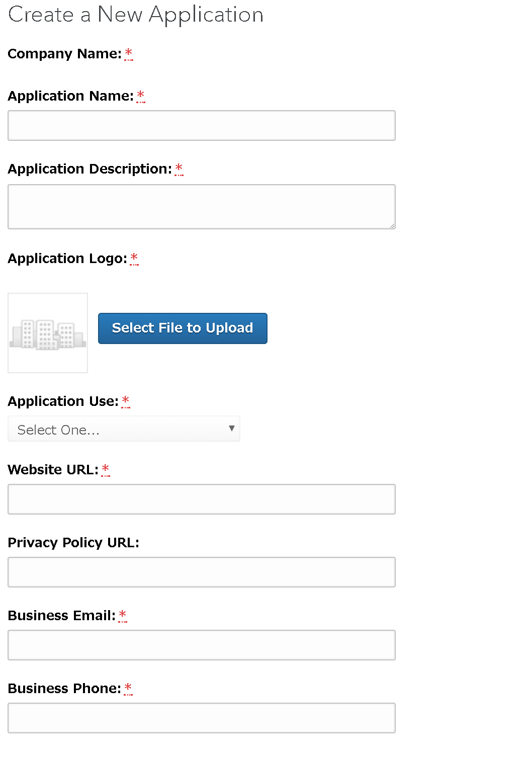Viewport: 532px width, 758px height.
Task: Click the required asterisk next to Application Description
Action: click(x=179, y=169)
